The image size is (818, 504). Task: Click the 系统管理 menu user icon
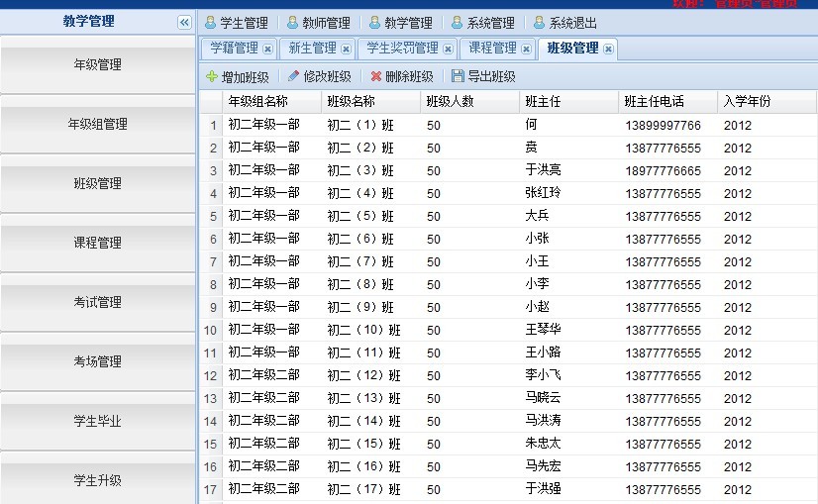[x=457, y=23]
